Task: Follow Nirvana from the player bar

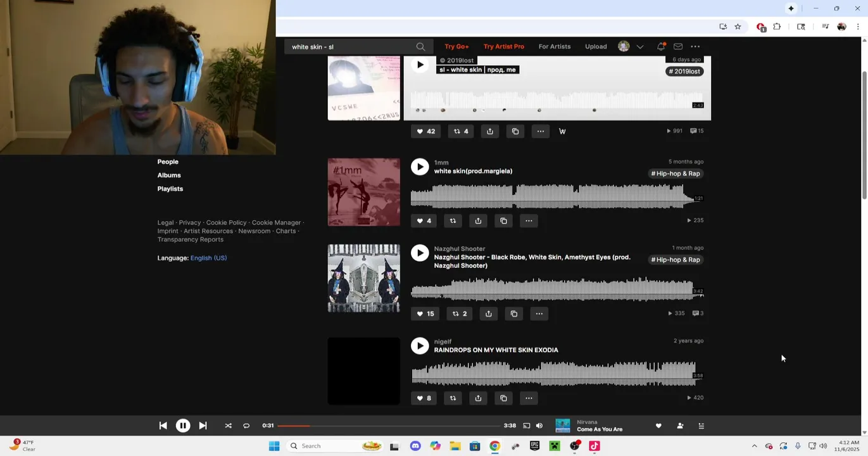Action: [680, 426]
